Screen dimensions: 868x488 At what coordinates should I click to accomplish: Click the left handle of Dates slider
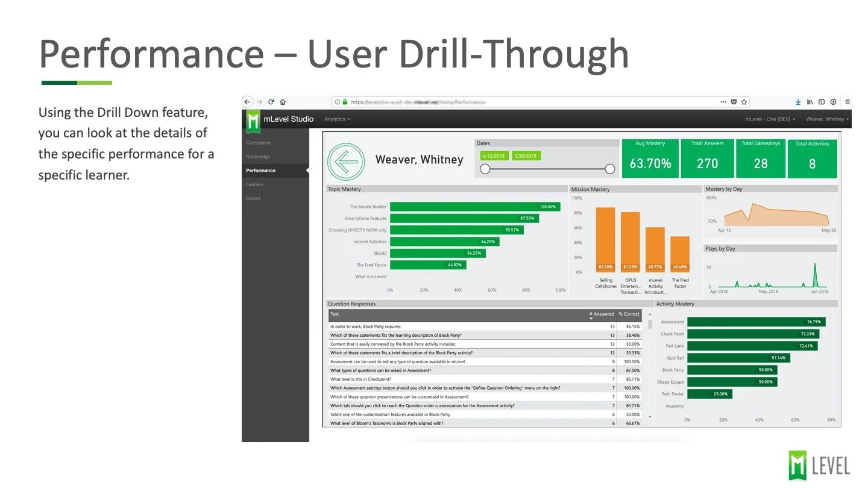[485, 169]
